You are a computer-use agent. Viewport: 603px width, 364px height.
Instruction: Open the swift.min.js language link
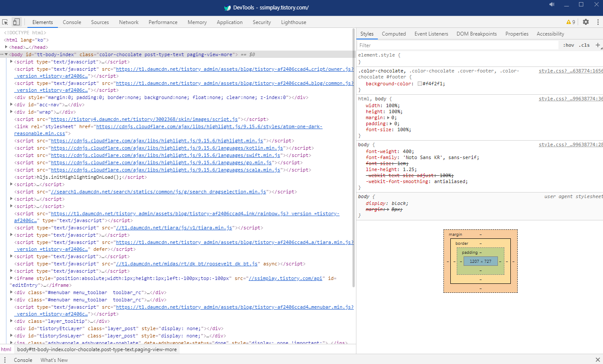click(166, 155)
